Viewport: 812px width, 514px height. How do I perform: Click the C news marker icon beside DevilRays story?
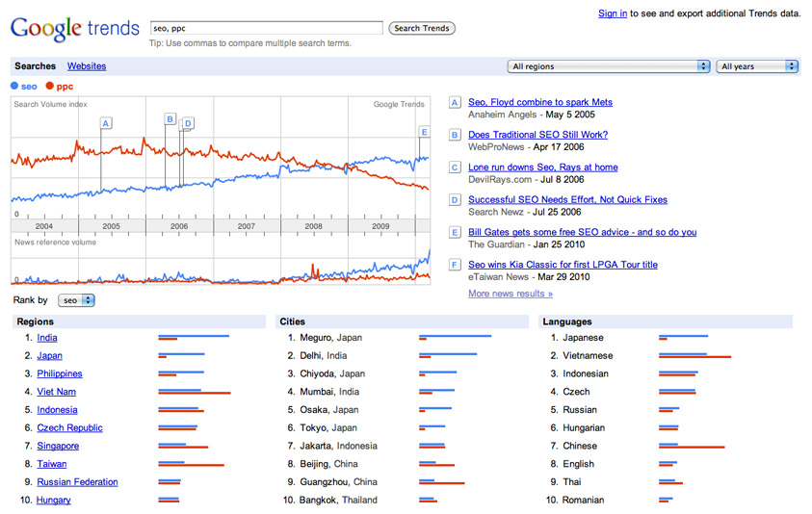click(x=456, y=167)
